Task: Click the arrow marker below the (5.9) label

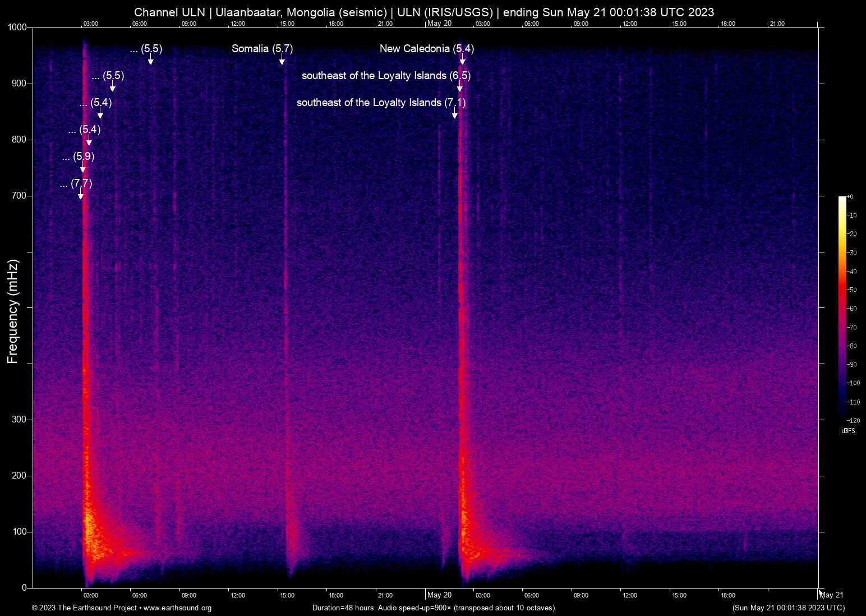Action: pos(83,169)
